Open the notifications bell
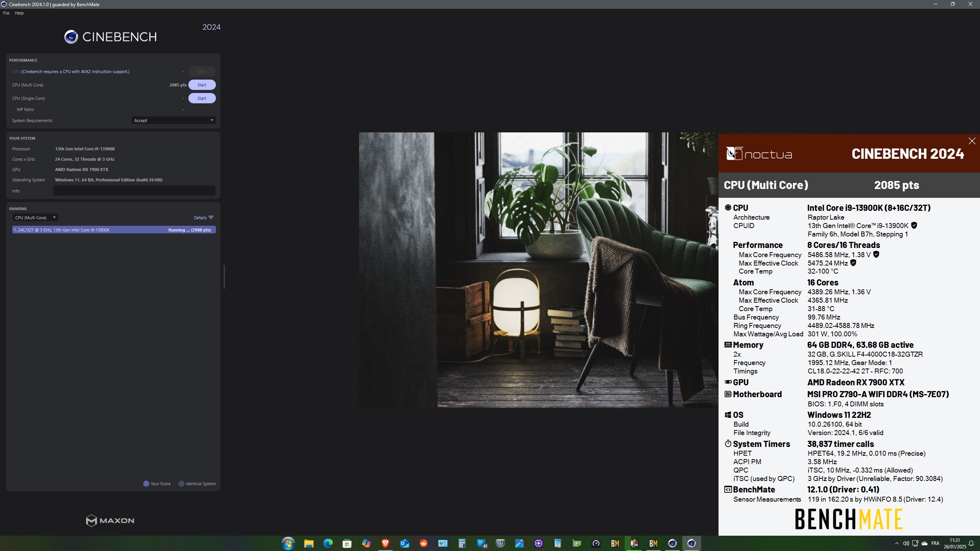 coord(971,543)
